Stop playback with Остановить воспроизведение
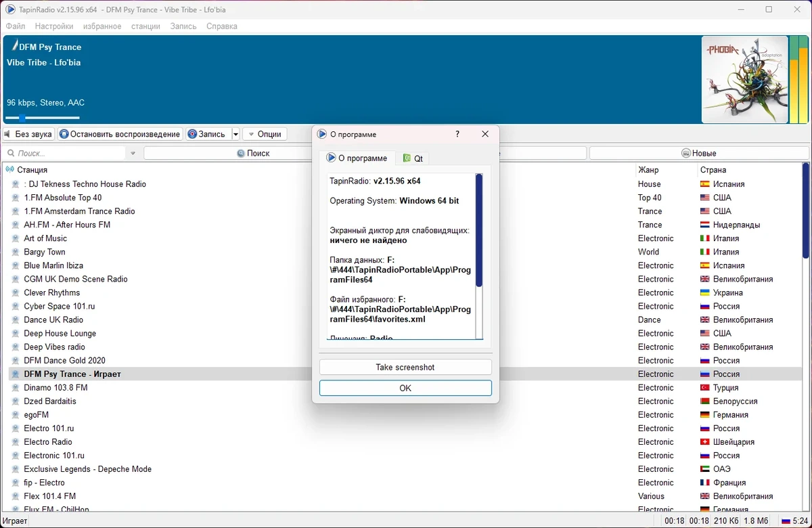 click(x=120, y=134)
